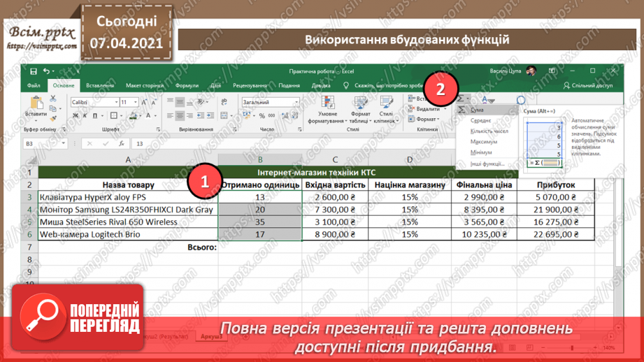Click the Increase Decimal icon

click(285, 116)
